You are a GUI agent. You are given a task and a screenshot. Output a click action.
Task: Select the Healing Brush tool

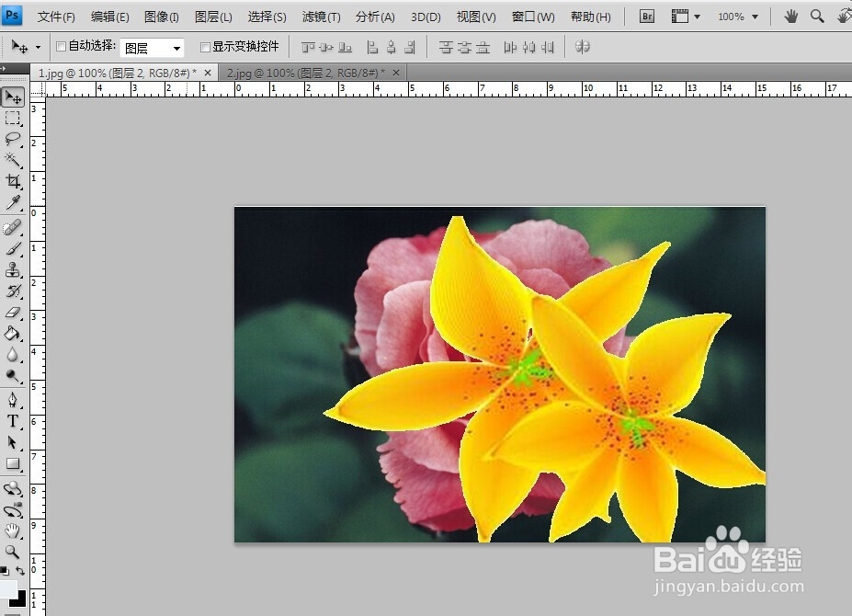coord(13,227)
